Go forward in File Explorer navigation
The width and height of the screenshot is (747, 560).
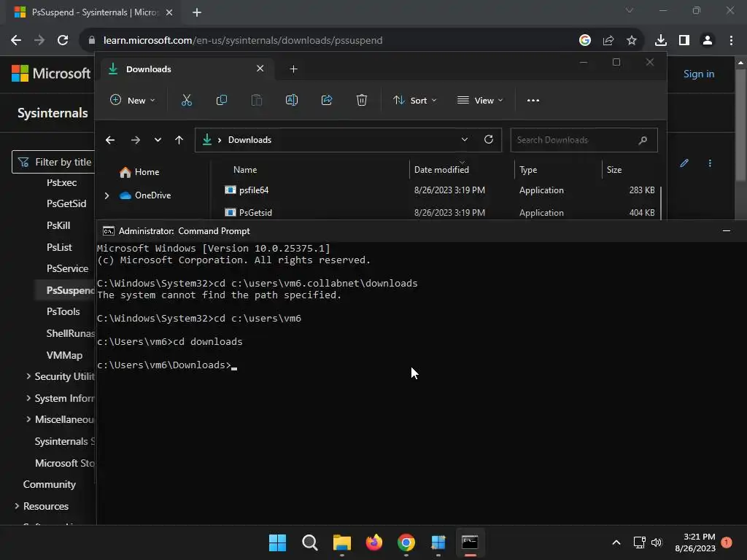coord(135,140)
